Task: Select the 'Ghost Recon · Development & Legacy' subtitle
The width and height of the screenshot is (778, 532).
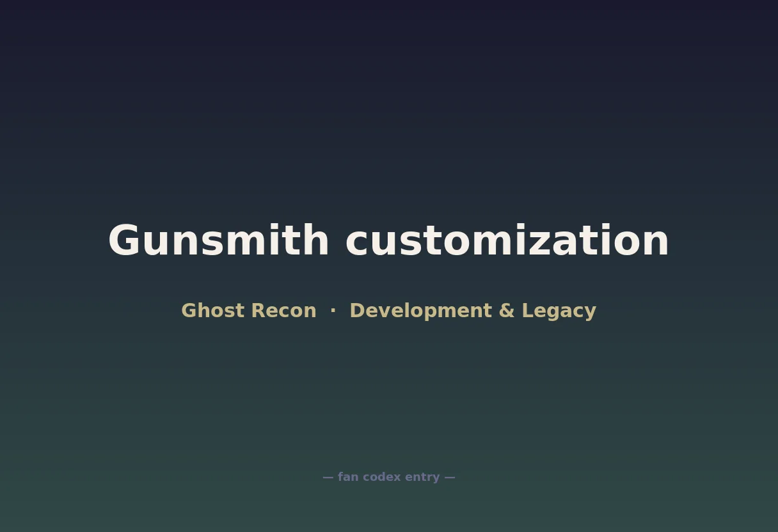Action: [x=389, y=311]
